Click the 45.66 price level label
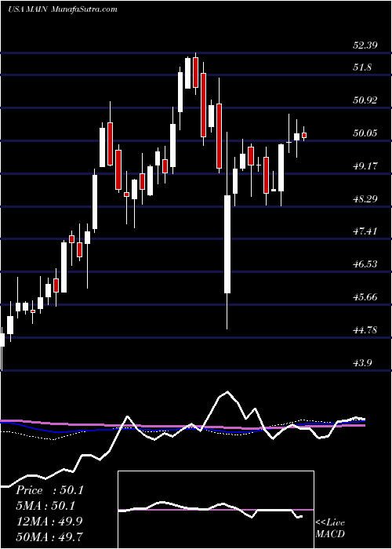Screen dimensions: 392x549 point(366,297)
